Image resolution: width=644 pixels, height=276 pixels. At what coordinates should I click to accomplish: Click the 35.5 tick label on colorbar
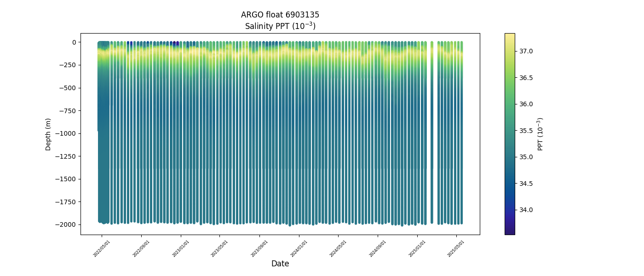(x=526, y=131)
